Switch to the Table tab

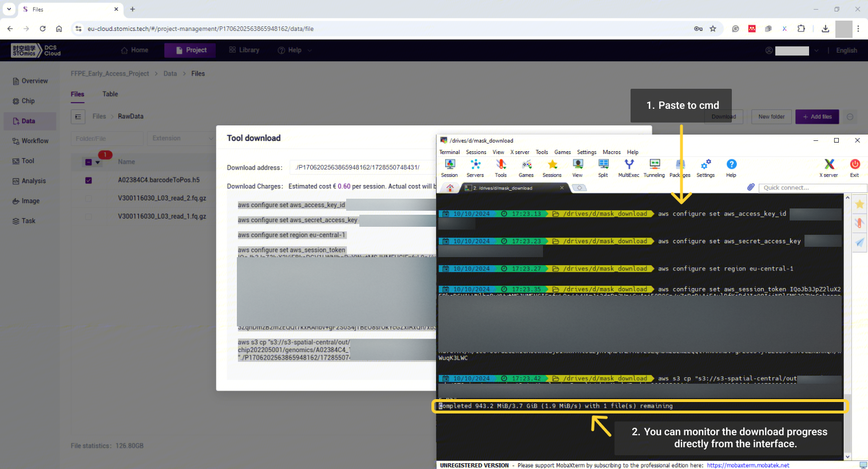click(x=110, y=94)
